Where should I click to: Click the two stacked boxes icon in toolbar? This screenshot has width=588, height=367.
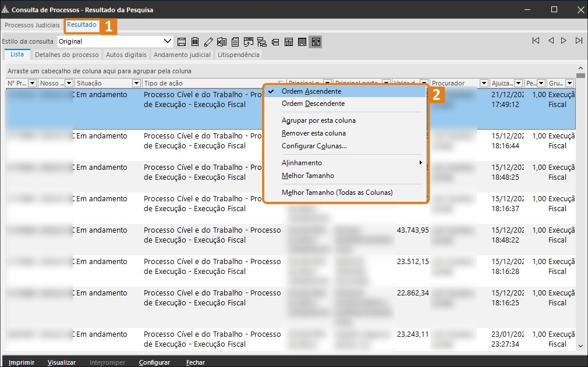275,42
